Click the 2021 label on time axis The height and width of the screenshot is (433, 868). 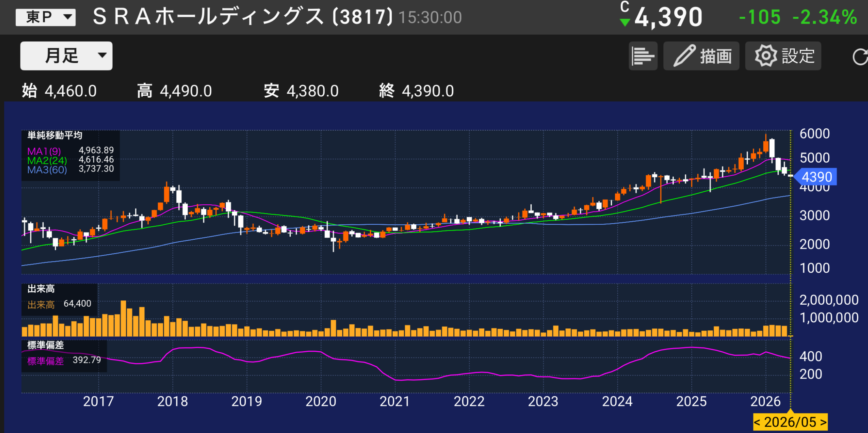point(395,402)
